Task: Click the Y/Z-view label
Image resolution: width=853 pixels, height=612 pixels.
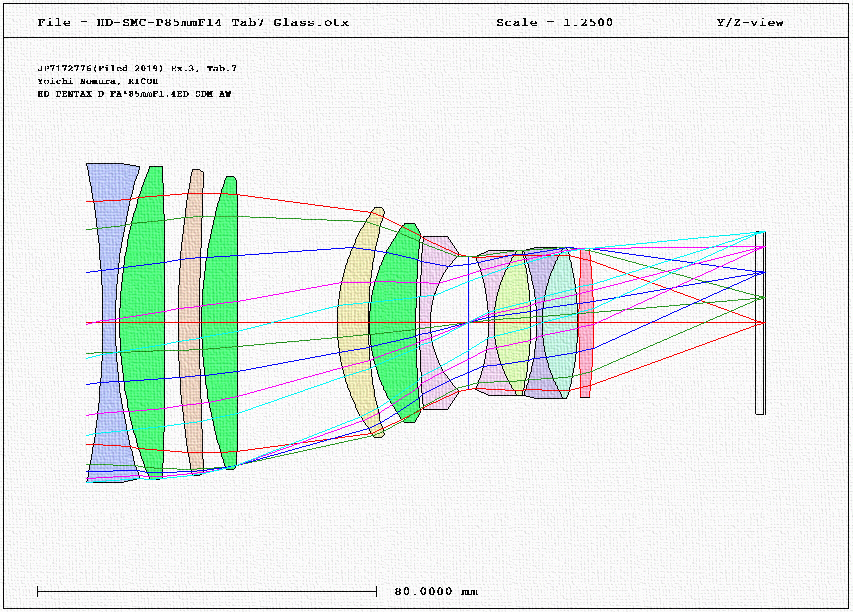Action: pyautogui.click(x=750, y=22)
